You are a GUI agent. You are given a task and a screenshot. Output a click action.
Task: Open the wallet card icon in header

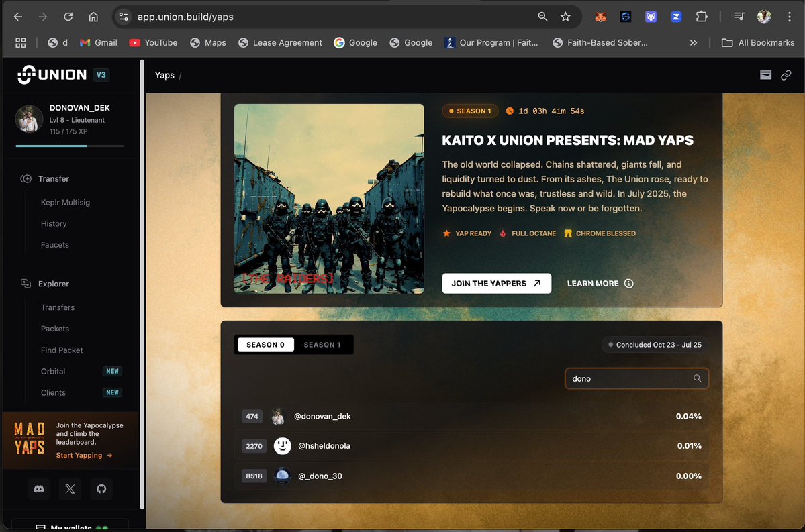[x=765, y=75]
